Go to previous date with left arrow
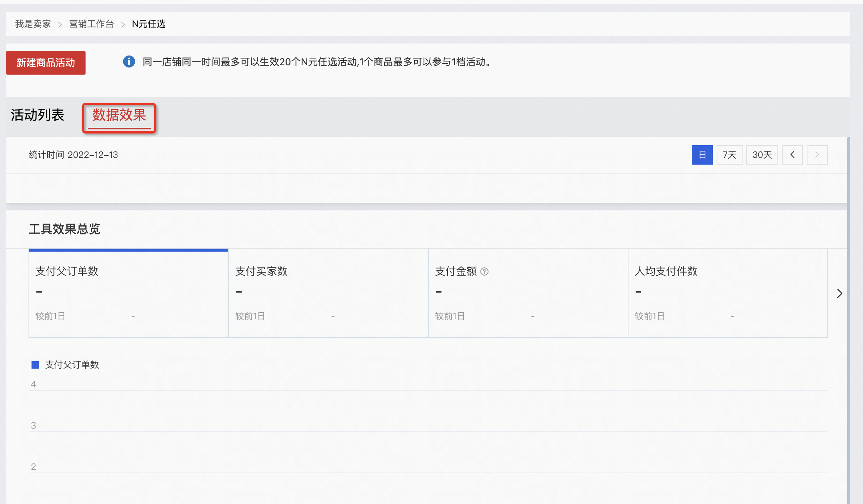This screenshot has height=504, width=863. tap(792, 155)
